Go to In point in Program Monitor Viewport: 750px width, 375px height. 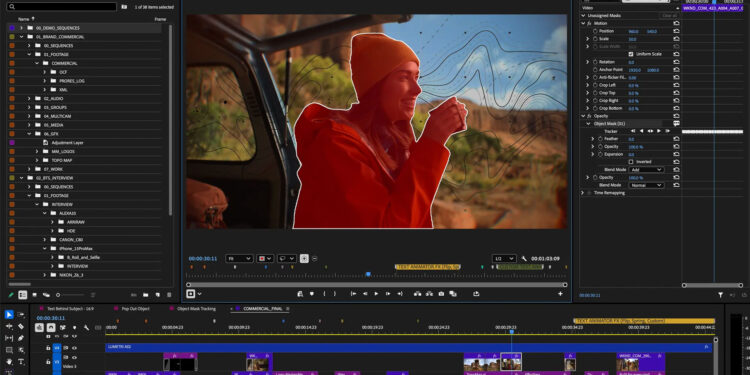click(x=353, y=294)
